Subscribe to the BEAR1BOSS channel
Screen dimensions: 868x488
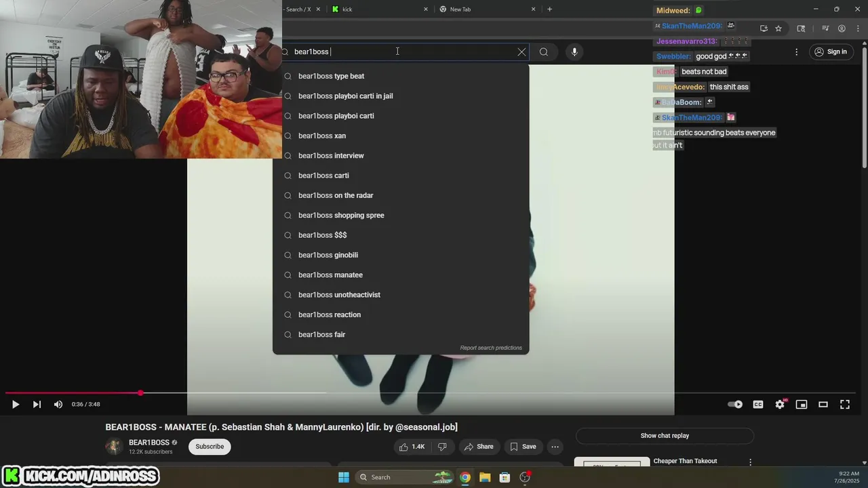[210, 447]
